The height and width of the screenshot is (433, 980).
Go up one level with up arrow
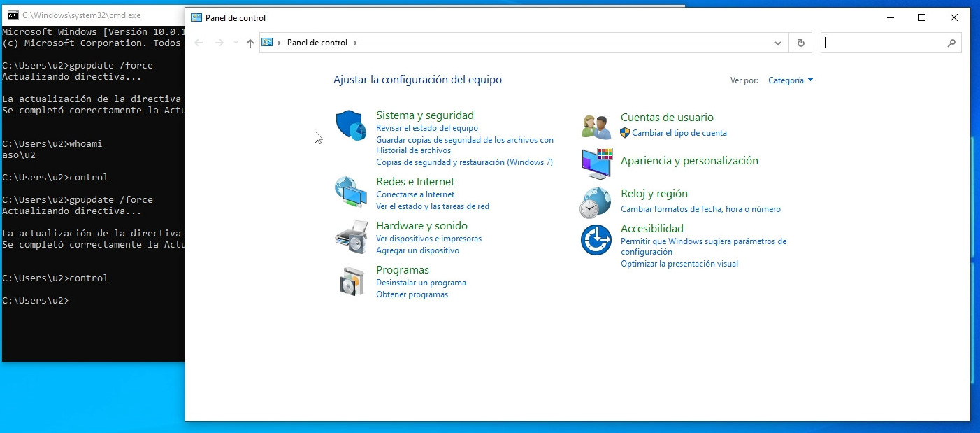(x=250, y=43)
